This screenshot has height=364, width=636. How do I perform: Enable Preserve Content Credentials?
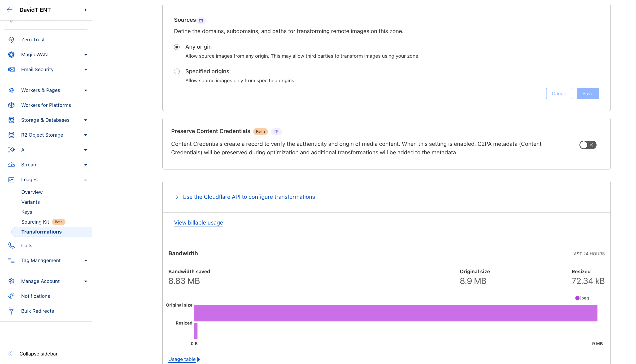[588, 145]
